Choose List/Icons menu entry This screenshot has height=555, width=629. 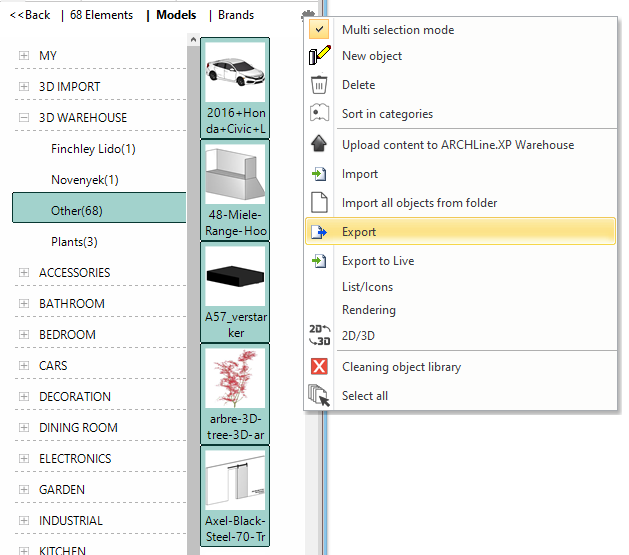coord(461,287)
